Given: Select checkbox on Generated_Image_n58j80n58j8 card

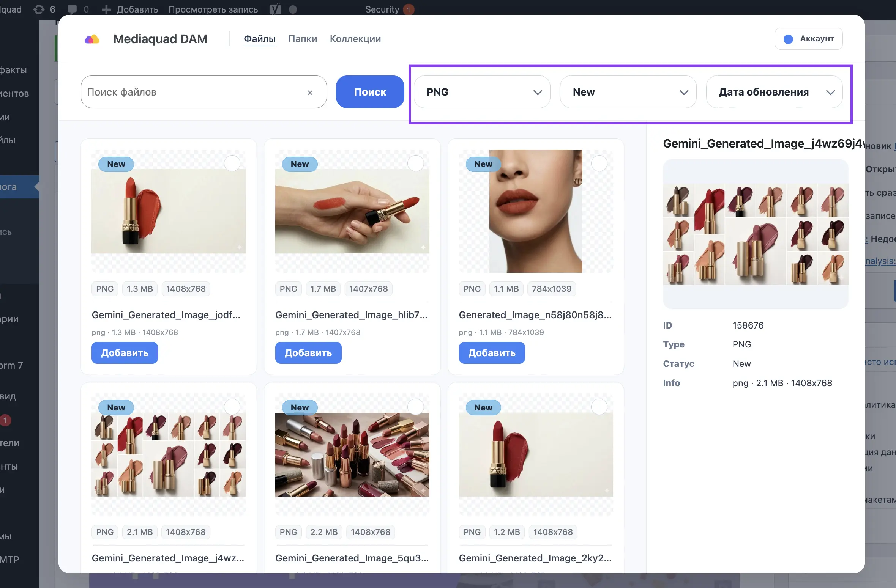Looking at the screenshot, I should 599,164.
